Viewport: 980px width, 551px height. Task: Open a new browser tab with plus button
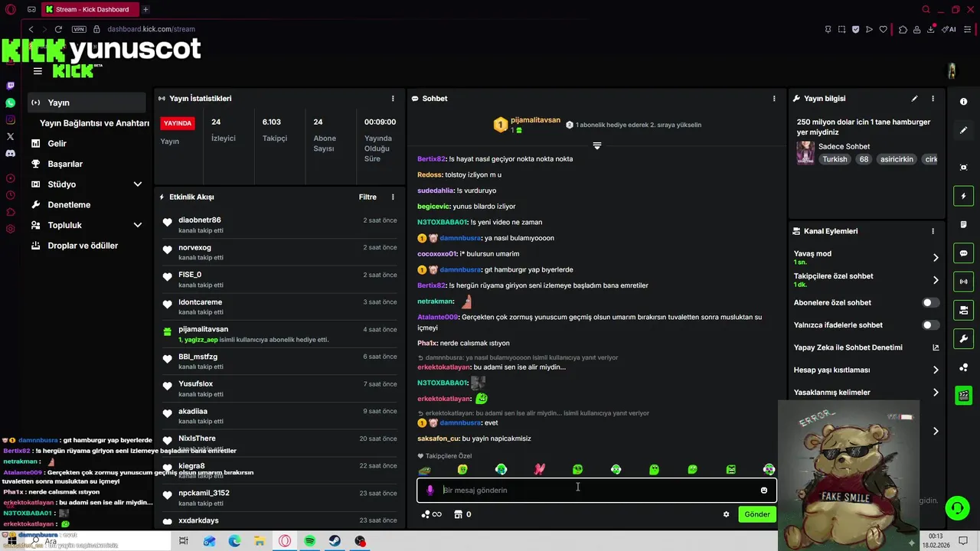145,9
